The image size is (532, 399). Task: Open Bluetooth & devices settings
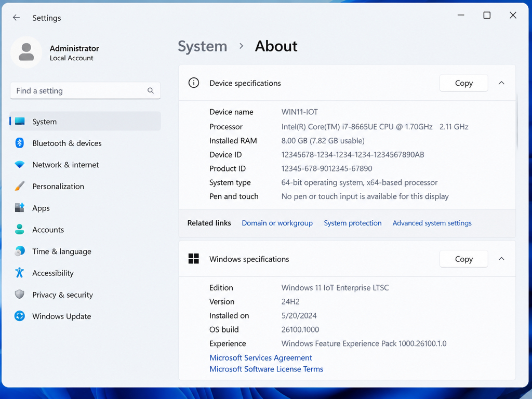[x=85, y=143]
